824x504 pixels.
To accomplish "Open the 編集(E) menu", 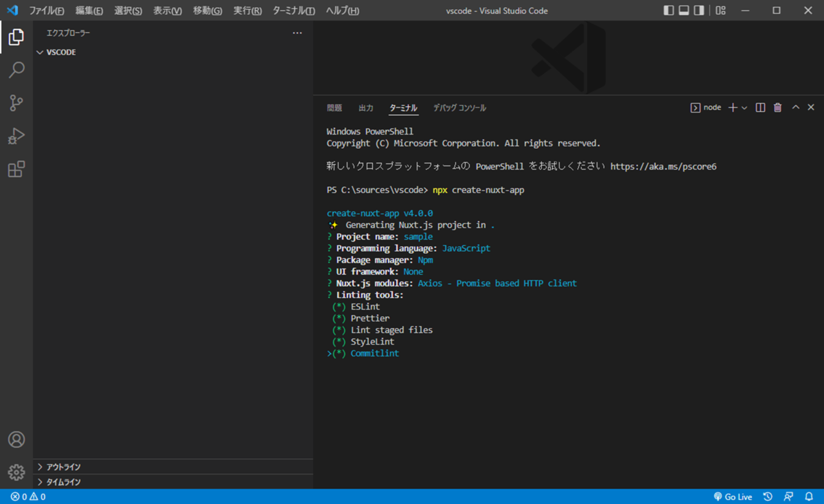I will pos(89,11).
